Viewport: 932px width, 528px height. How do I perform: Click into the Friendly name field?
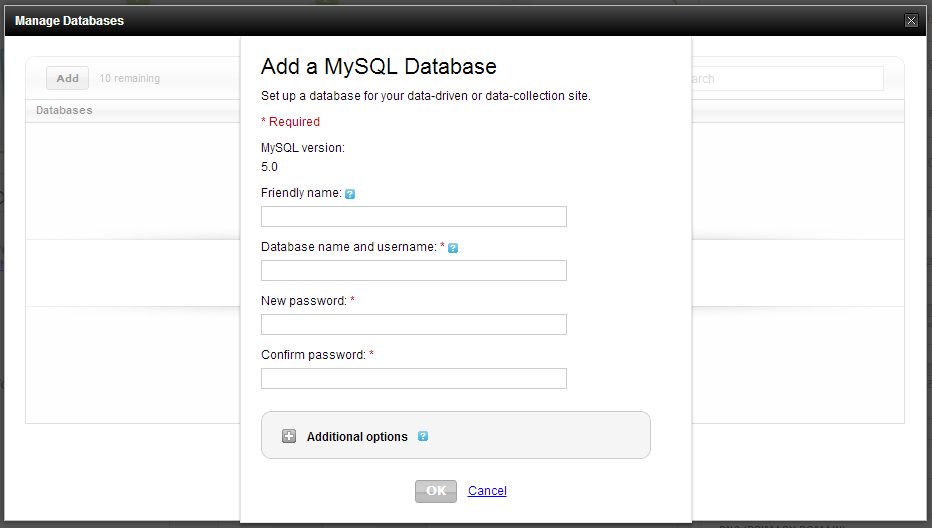click(414, 216)
